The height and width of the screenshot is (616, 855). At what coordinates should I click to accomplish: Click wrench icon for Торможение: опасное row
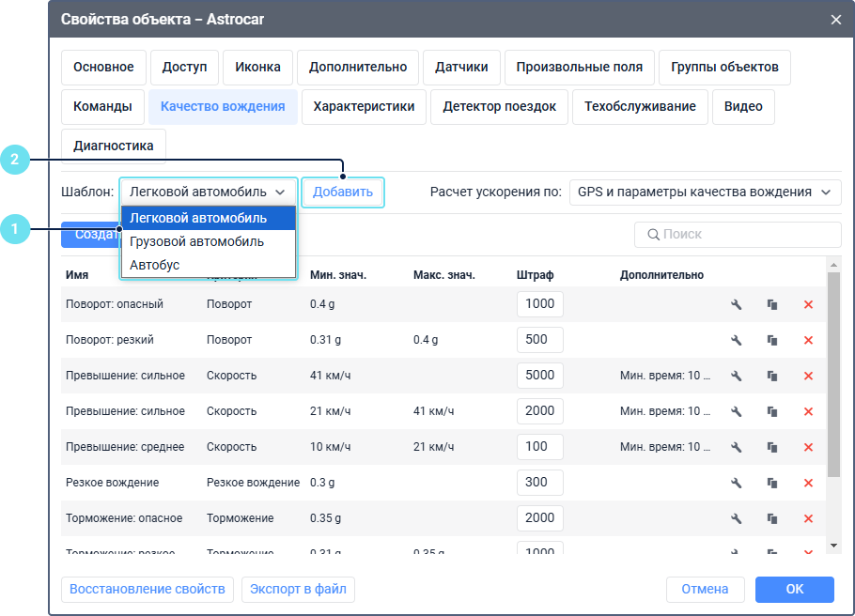737,518
